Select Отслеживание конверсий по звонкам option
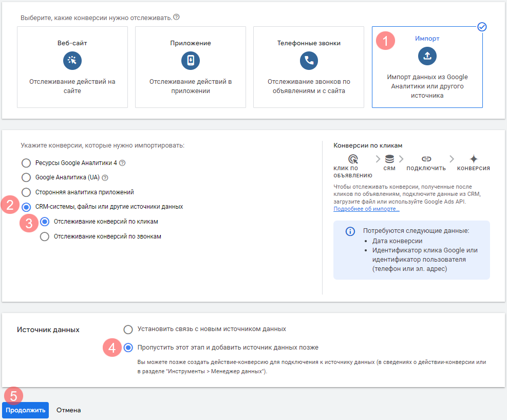The width and height of the screenshot is (507, 420). click(x=45, y=236)
